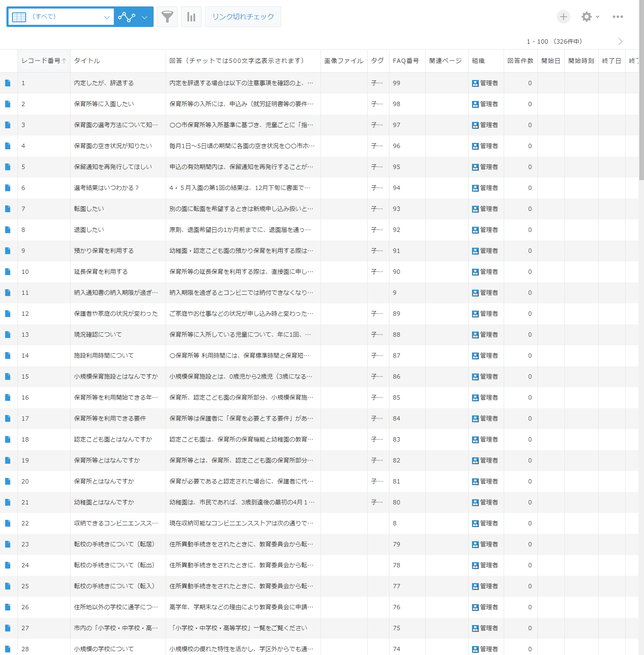The width and height of the screenshot is (644, 655).
Task: Click the table list view icon
Action: (19, 17)
